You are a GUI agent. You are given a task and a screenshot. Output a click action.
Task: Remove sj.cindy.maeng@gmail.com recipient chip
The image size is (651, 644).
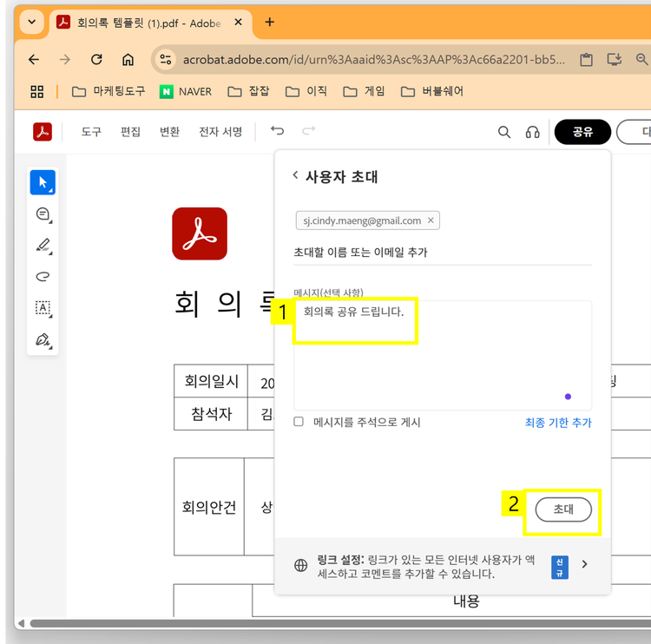pos(431,220)
